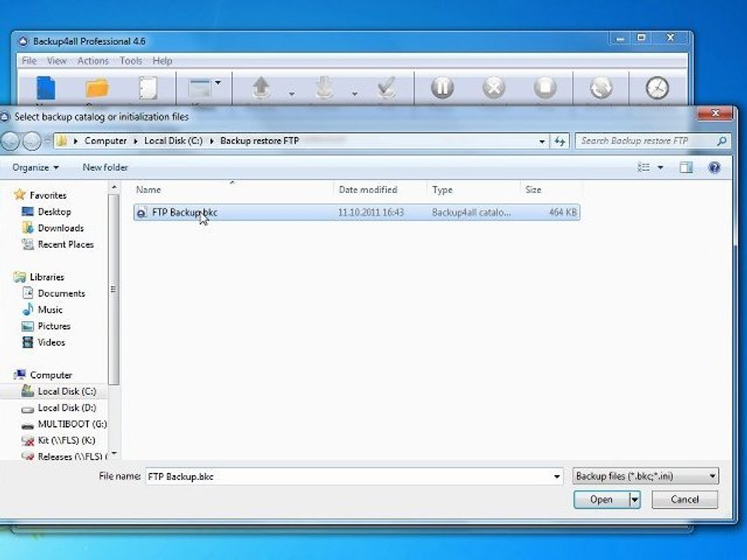Screen dimensions: 747x560
Task: Select Desktop in the navigation pane
Action: pyautogui.click(x=54, y=212)
